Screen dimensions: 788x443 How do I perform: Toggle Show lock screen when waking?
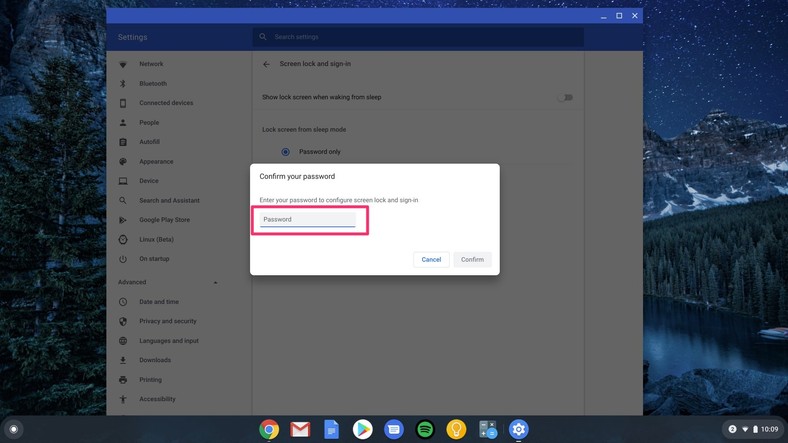tap(565, 97)
